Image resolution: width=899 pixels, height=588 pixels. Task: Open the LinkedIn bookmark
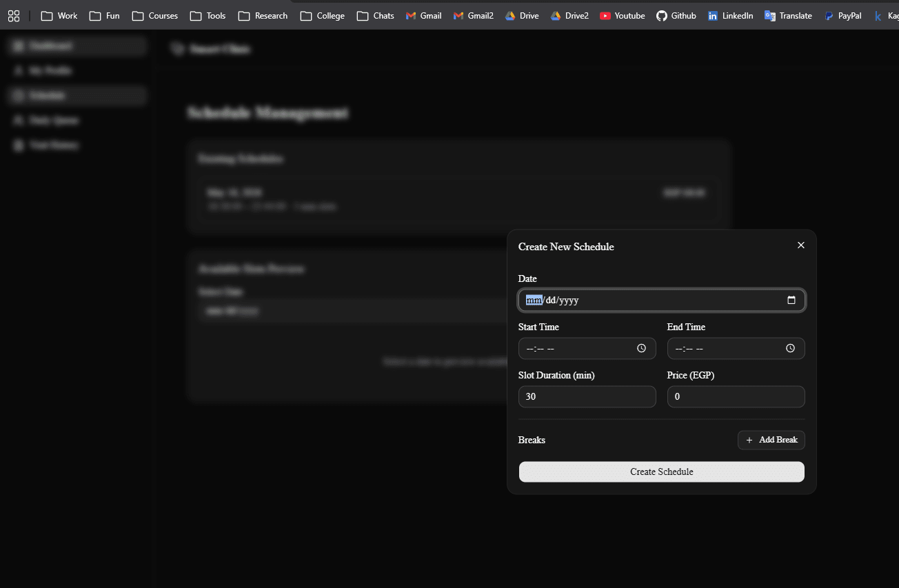coord(731,16)
